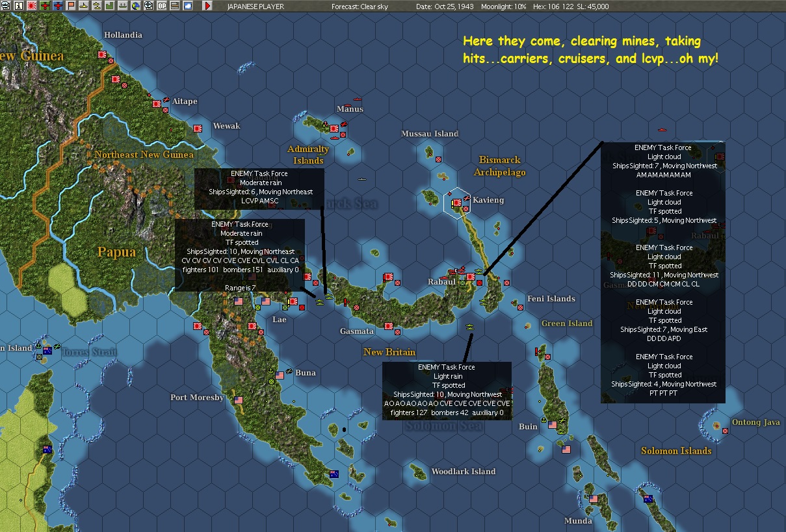Click the 'LCVP AM SC' task force text

259,201
